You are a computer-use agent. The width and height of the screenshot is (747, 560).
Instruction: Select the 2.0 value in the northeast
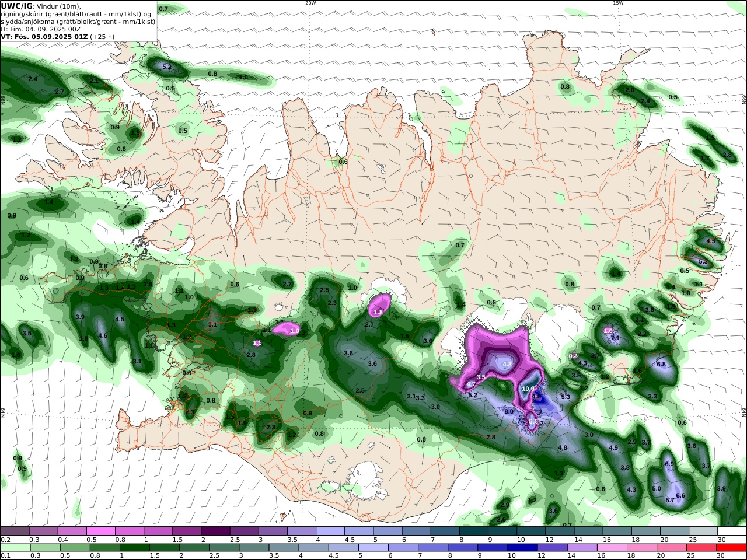630,90
